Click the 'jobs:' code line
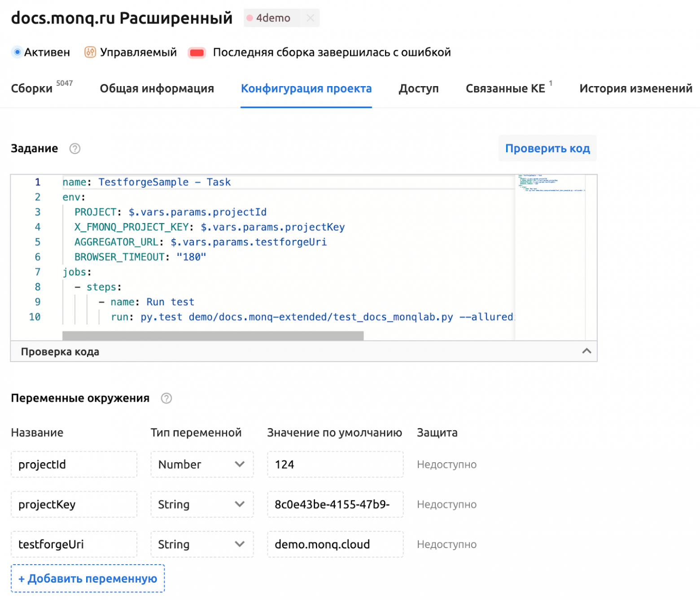The image size is (700, 600). point(77,272)
